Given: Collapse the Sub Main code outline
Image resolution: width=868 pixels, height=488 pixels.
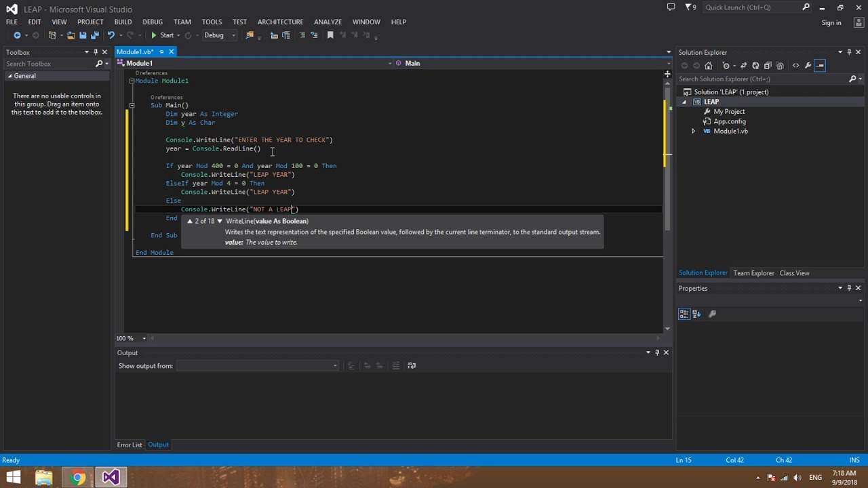Looking at the screenshot, I should click(132, 105).
